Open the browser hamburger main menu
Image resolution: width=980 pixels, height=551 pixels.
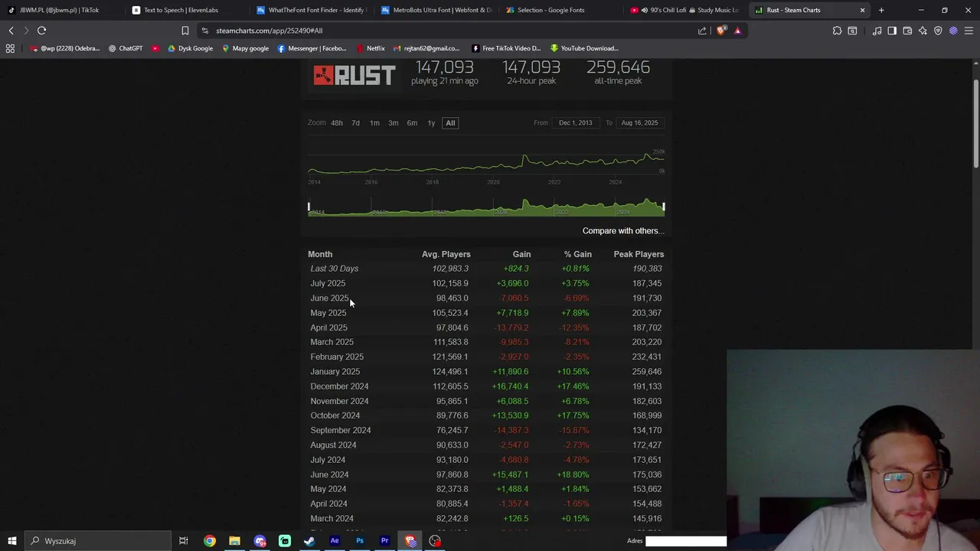[969, 31]
